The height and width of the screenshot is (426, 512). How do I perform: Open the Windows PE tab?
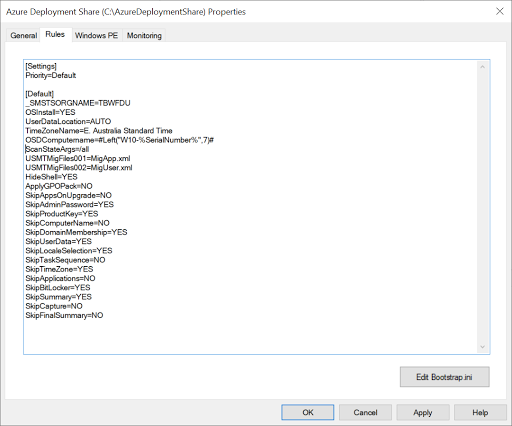pos(97,35)
